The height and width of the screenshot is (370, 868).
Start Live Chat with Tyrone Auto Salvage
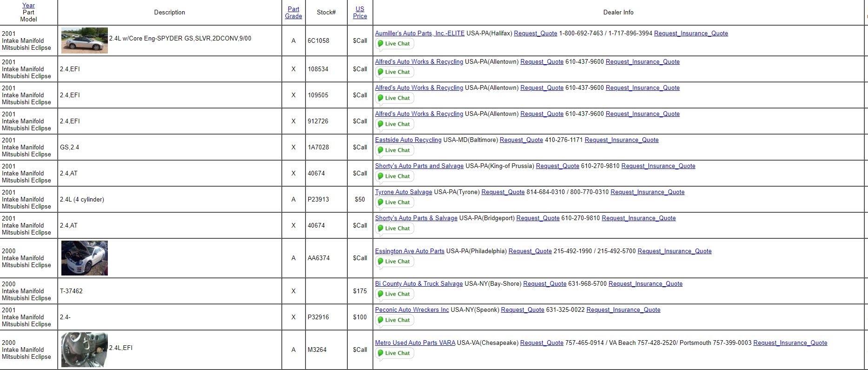(x=394, y=202)
